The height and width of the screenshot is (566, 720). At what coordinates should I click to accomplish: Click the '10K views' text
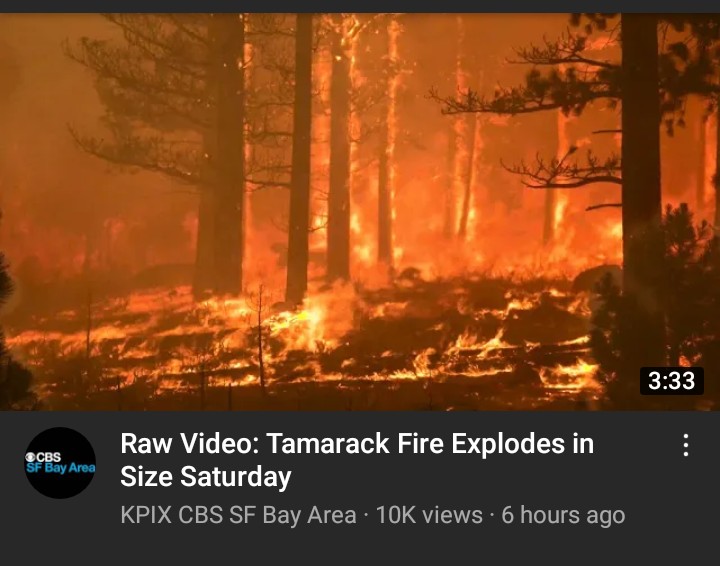(x=429, y=515)
